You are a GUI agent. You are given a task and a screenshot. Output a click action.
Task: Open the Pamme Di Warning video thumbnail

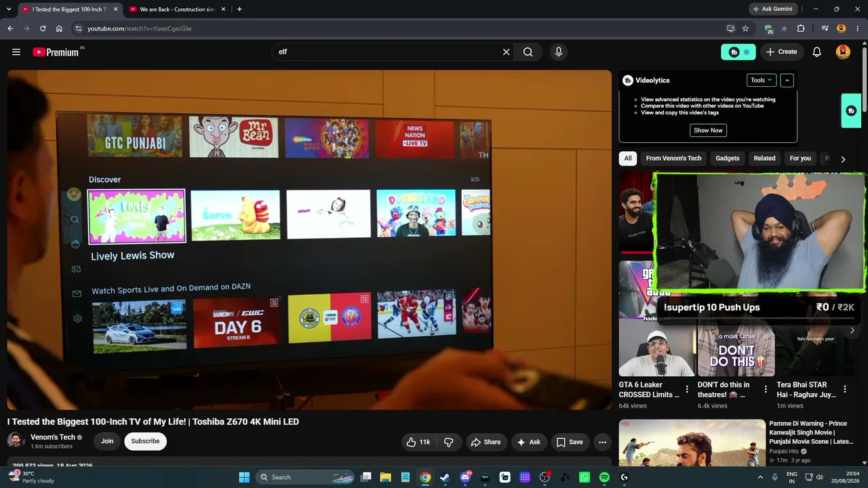(692, 443)
